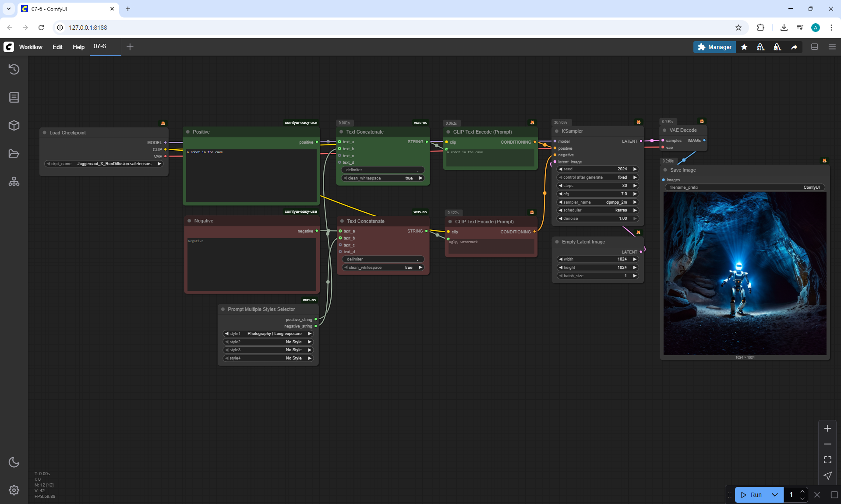
Task: Collapse the KSampler node dot
Action: tap(557, 131)
